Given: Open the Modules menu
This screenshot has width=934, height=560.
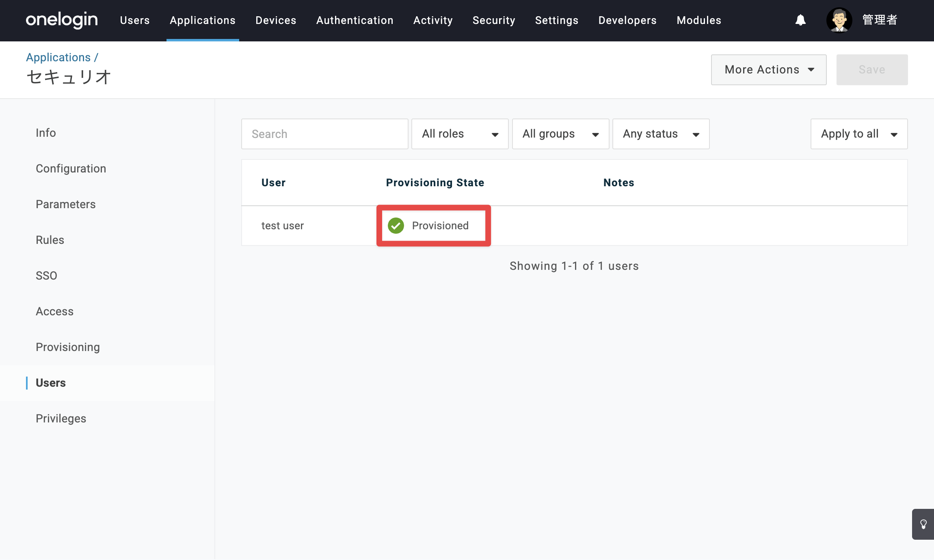Looking at the screenshot, I should click(699, 20).
